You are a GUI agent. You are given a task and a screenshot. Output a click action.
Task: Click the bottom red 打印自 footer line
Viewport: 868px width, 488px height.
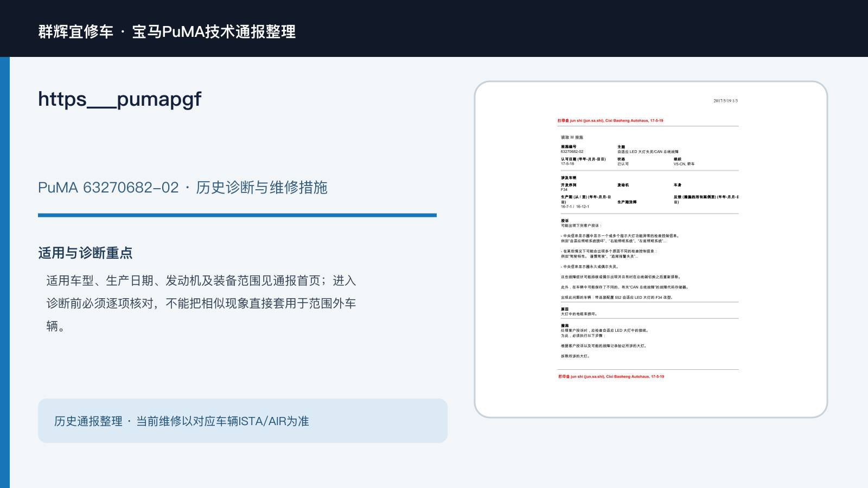coord(611,376)
